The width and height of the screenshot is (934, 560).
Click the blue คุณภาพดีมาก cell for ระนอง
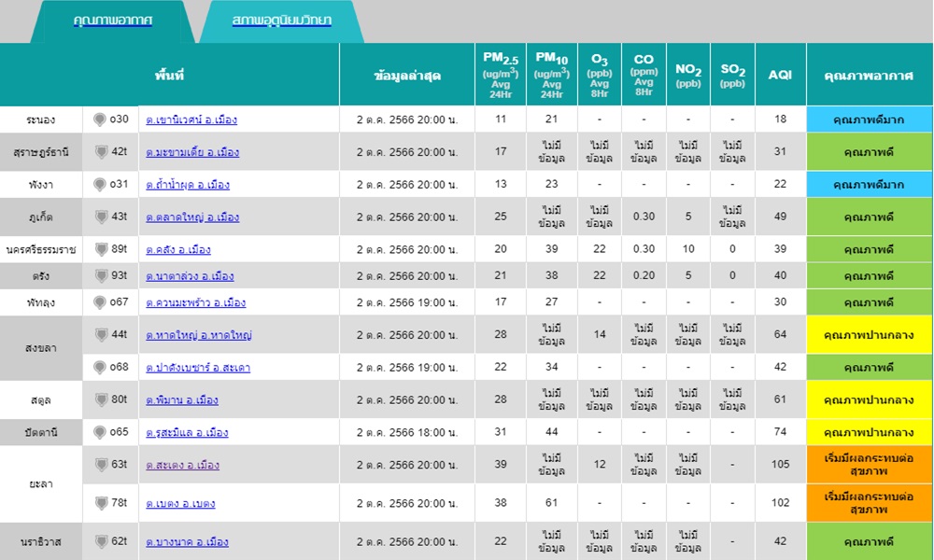[869, 119]
